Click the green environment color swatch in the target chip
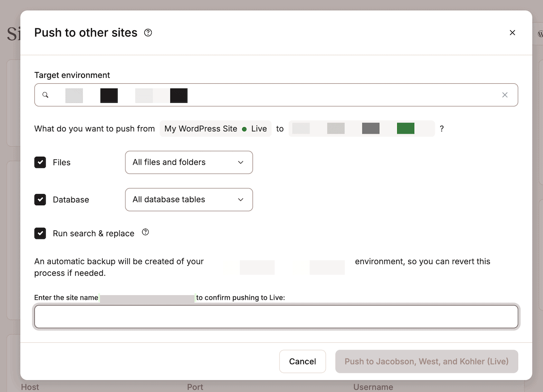Viewport: 543px width, 392px height. [x=405, y=128]
